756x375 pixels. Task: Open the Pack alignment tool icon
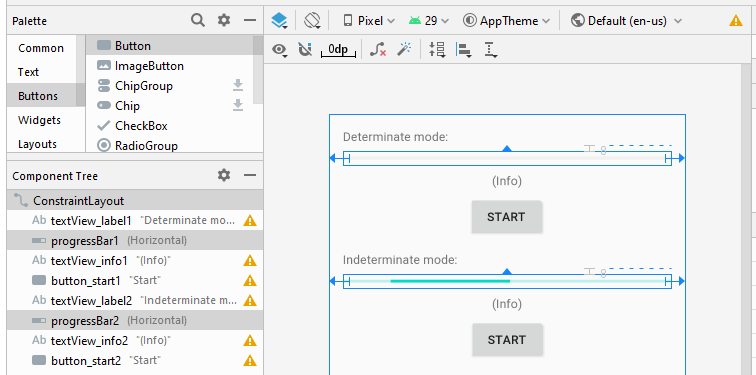[437, 49]
